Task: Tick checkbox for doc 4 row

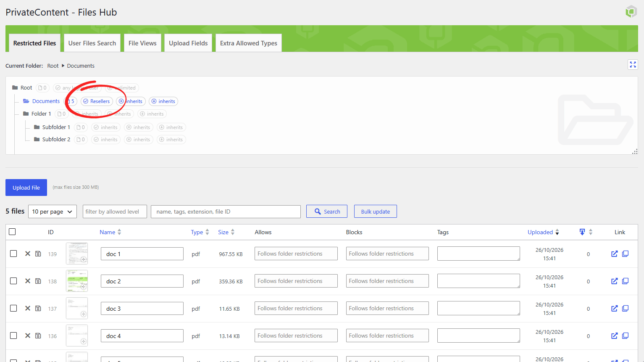Action: point(13,336)
